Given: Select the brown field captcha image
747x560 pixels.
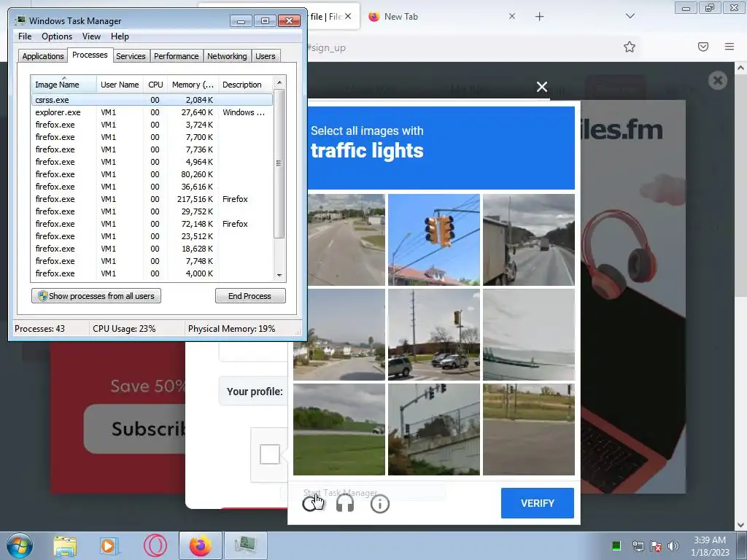Looking at the screenshot, I should 529,429.
